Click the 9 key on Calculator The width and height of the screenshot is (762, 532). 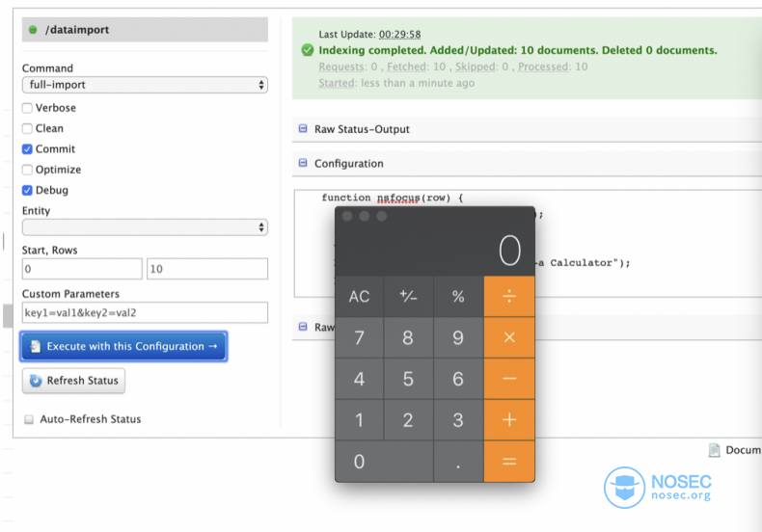coord(458,337)
